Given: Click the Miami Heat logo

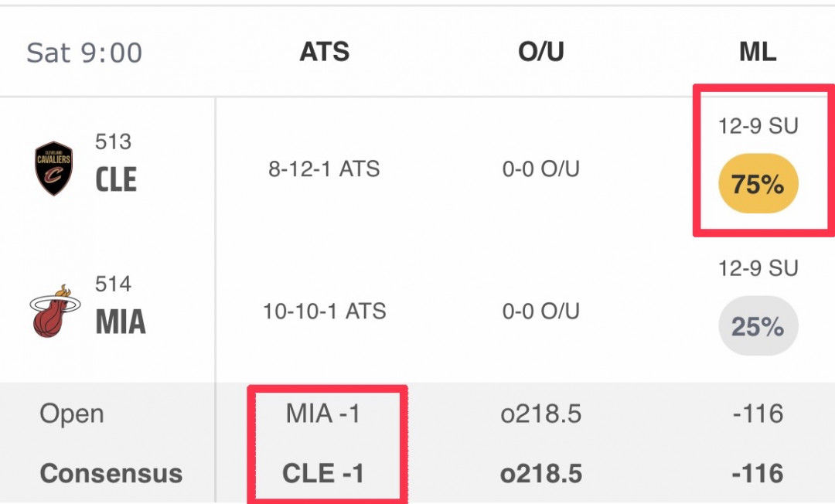Looking at the screenshot, I should 55,312.
